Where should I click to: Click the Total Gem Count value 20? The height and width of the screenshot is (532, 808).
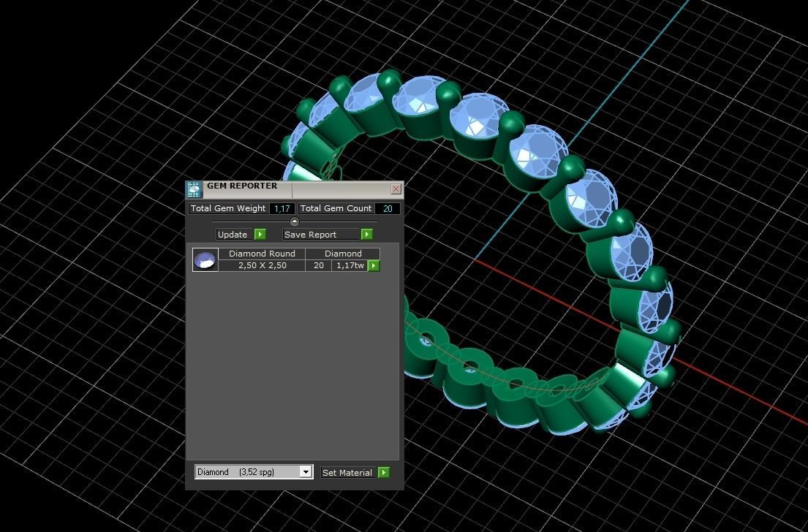[388, 208]
